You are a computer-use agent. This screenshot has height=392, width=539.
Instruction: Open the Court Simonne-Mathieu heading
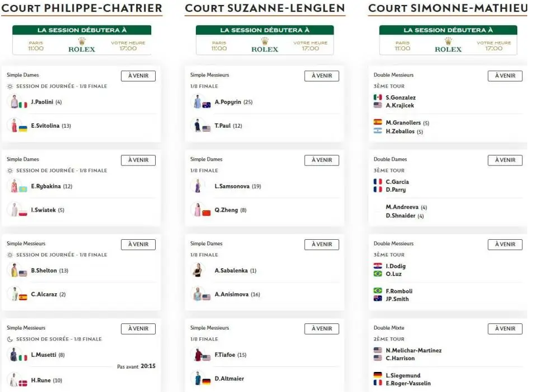[x=448, y=8]
